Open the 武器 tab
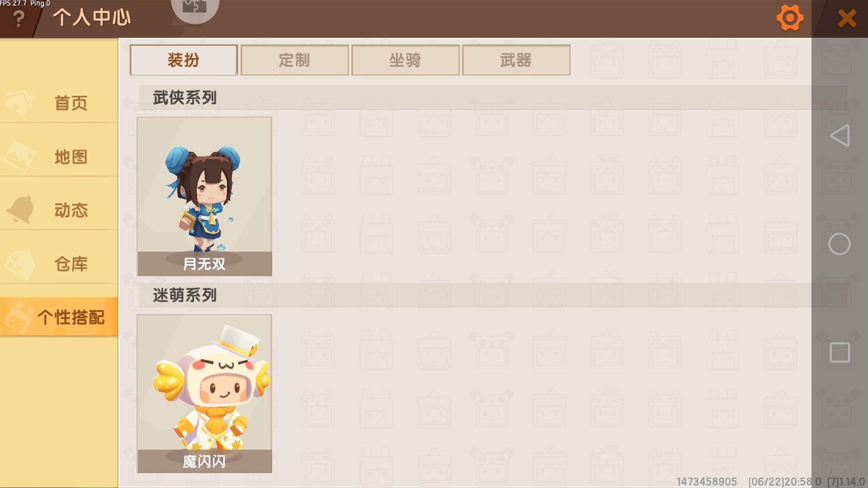 (x=516, y=60)
